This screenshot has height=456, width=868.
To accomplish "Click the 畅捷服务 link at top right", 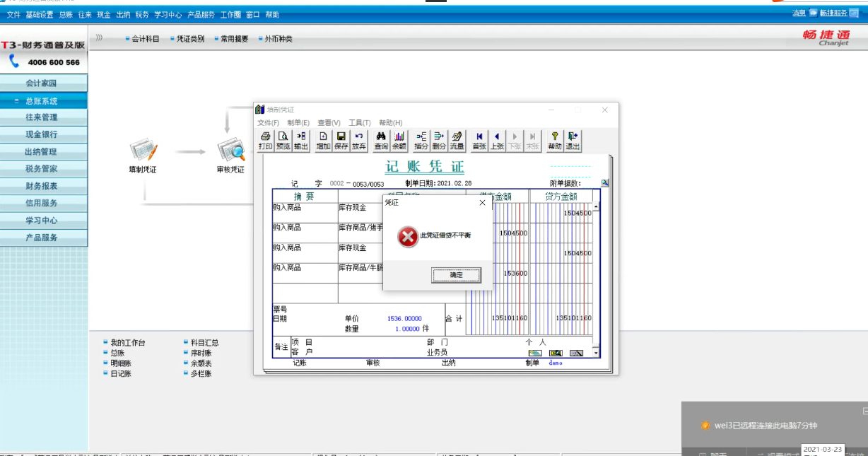I will pyautogui.click(x=833, y=13).
